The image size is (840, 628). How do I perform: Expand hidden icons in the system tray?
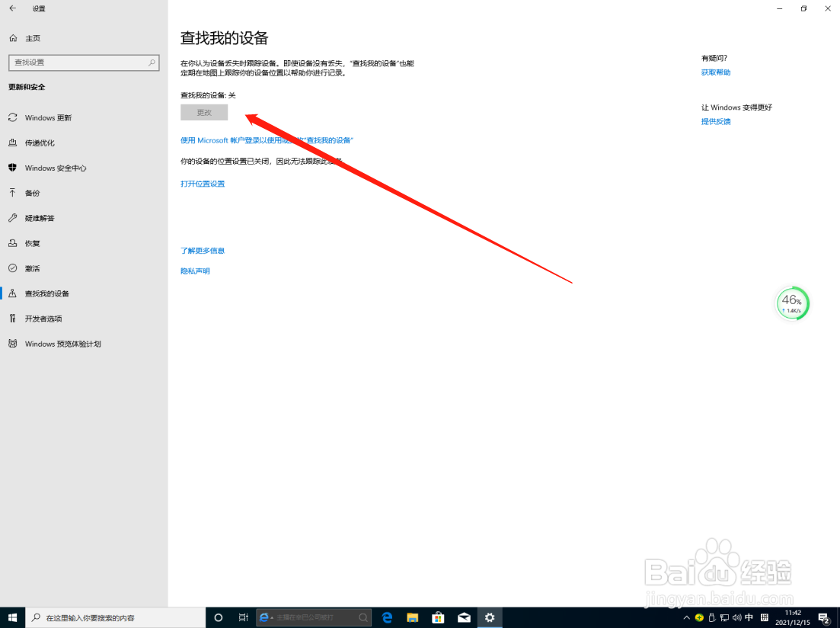point(686,618)
